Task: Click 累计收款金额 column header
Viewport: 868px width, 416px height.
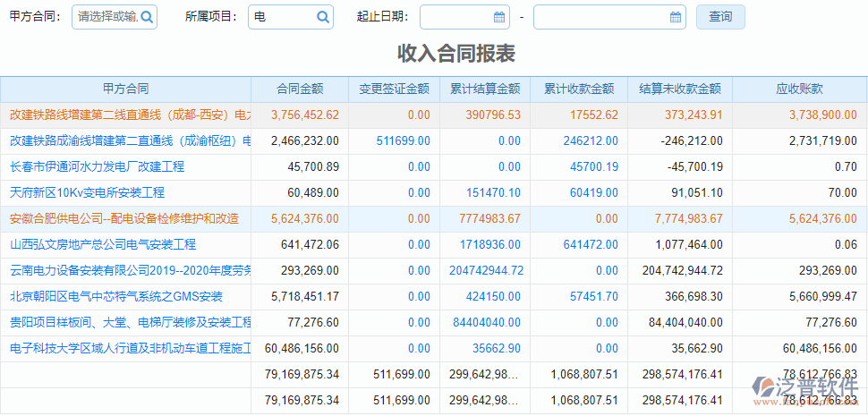Action: coord(579,89)
